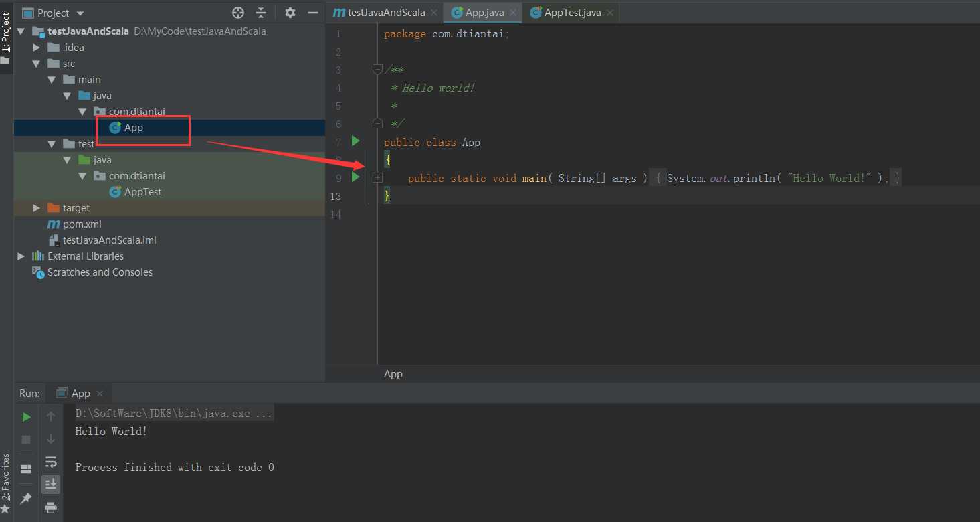980x522 pixels.
Task: Click the App breadcrumb below editor
Action: pos(393,374)
